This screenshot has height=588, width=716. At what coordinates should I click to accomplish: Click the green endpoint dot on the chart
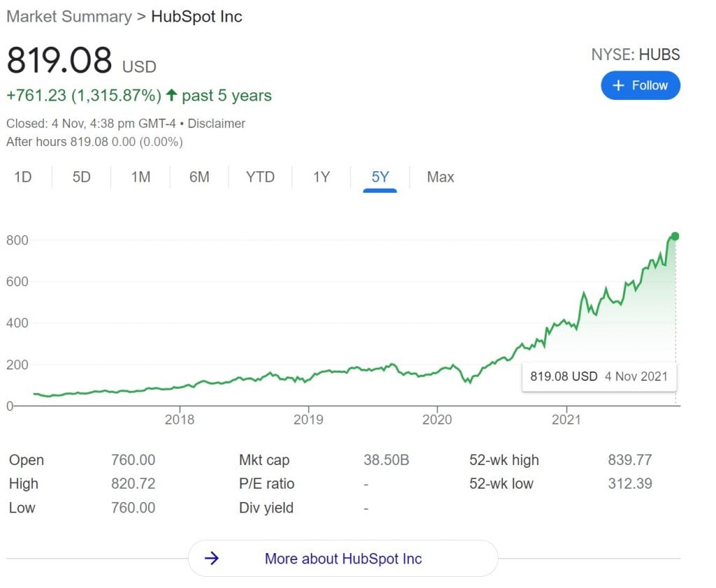pyautogui.click(x=675, y=236)
